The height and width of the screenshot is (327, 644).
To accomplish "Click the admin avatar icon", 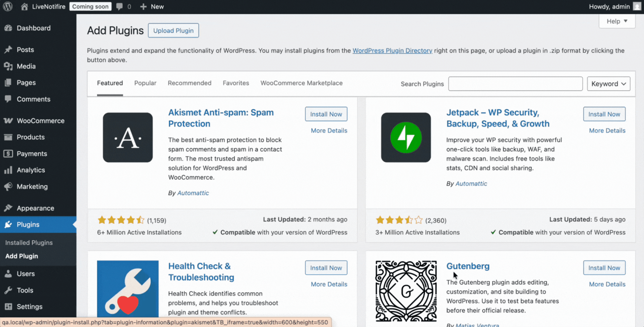I will pyautogui.click(x=637, y=6).
